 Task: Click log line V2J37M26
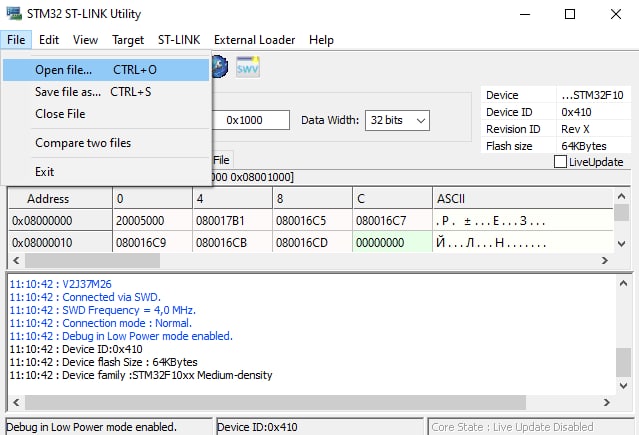pyautogui.click(x=60, y=284)
